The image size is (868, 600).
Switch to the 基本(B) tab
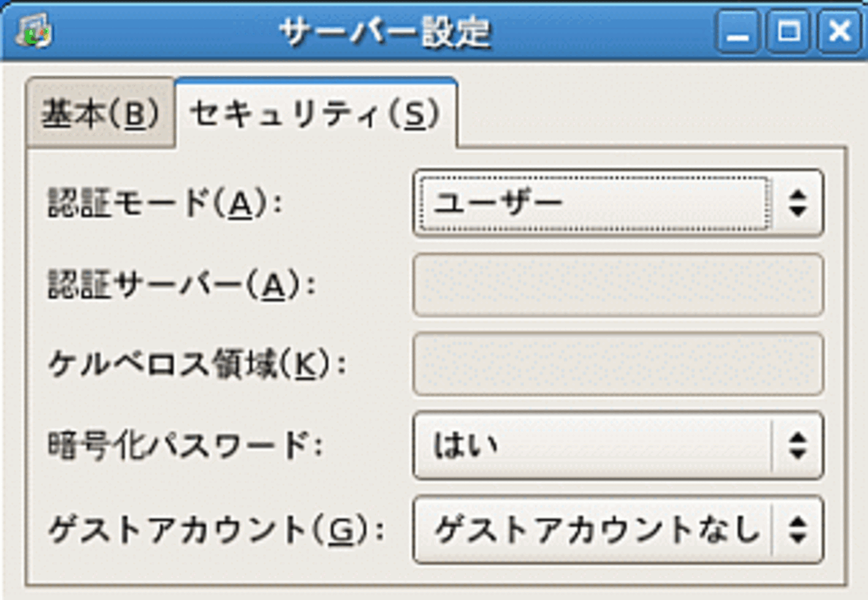100,114
